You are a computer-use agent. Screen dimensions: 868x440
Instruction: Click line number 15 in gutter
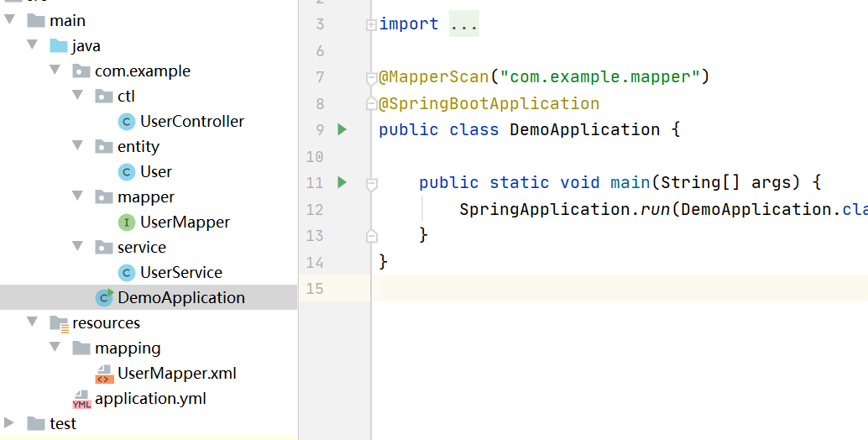(x=315, y=288)
